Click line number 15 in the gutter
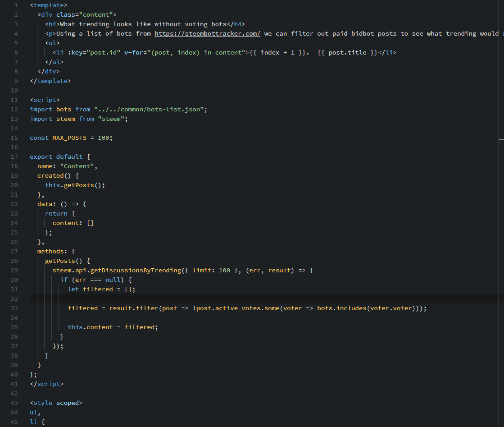Image resolution: width=504 pixels, height=427 pixels. tap(14, 138)
